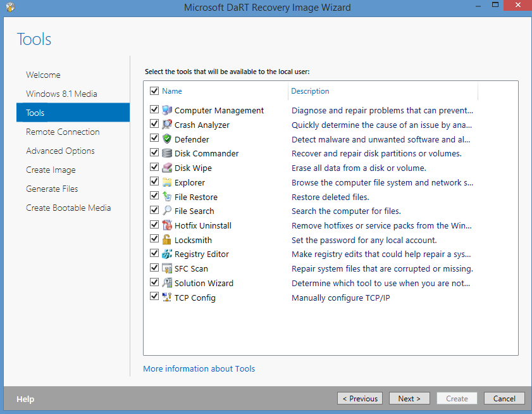
Task: Open the Generate Files step
Action: [52, 189]
